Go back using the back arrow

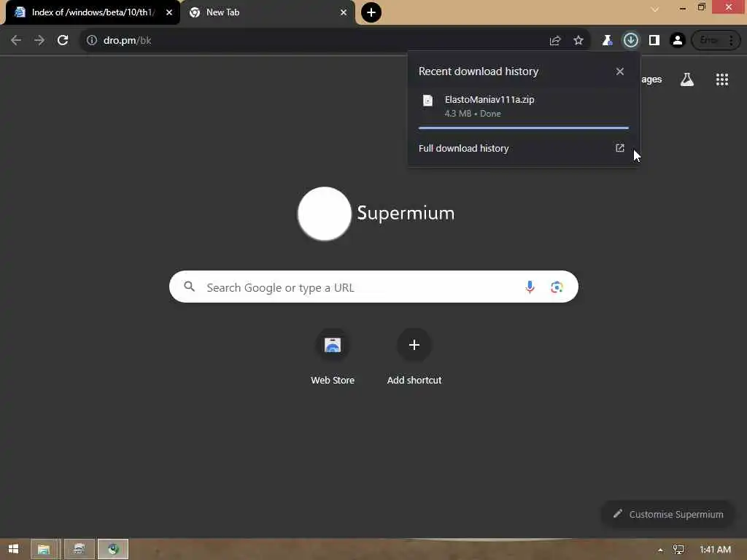[16, 41]
